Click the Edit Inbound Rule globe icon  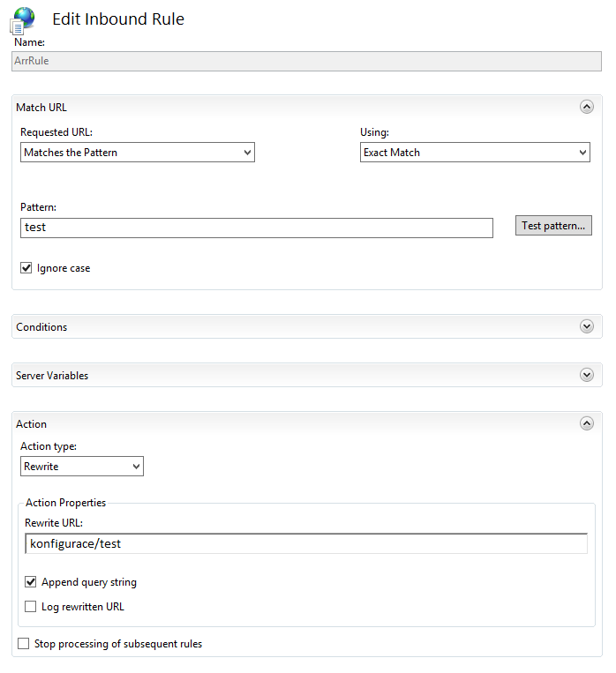click(x=23, y=19)
